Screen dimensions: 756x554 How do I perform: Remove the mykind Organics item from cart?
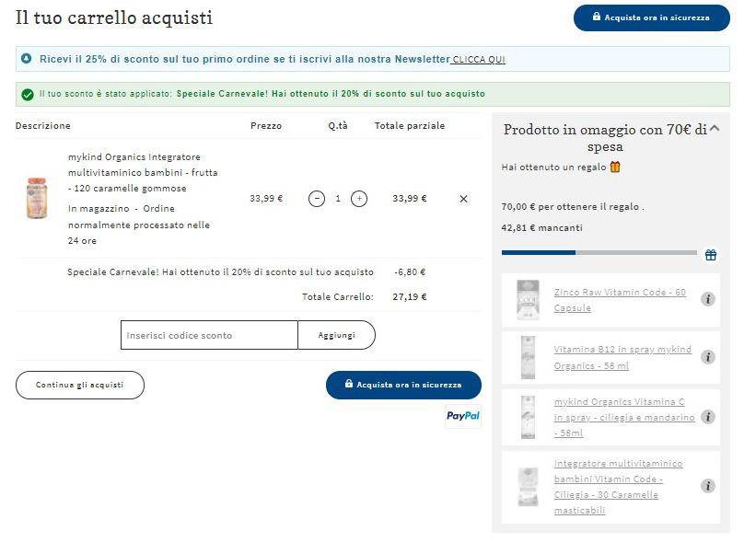tap(463, 199)
